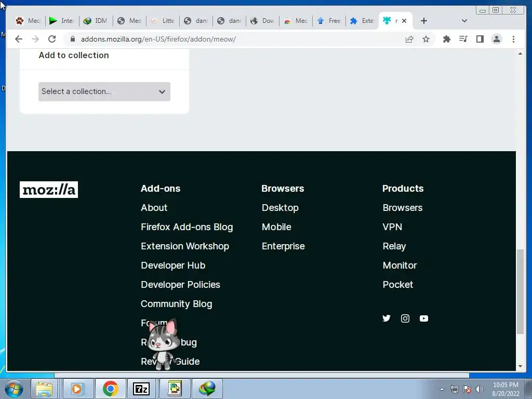Open the Developer Policies link
Image resolution: width=532 pixels, height=399 pixels.
[180, 285]
